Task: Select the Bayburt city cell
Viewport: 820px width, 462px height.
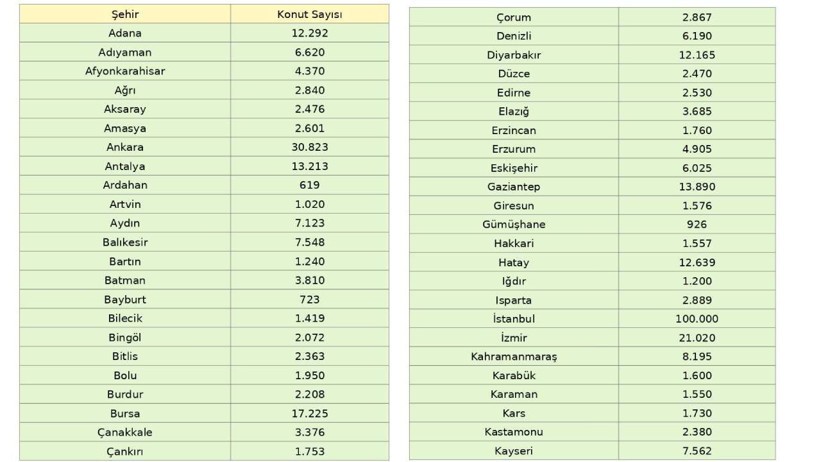Action: [x=125, y=299]
